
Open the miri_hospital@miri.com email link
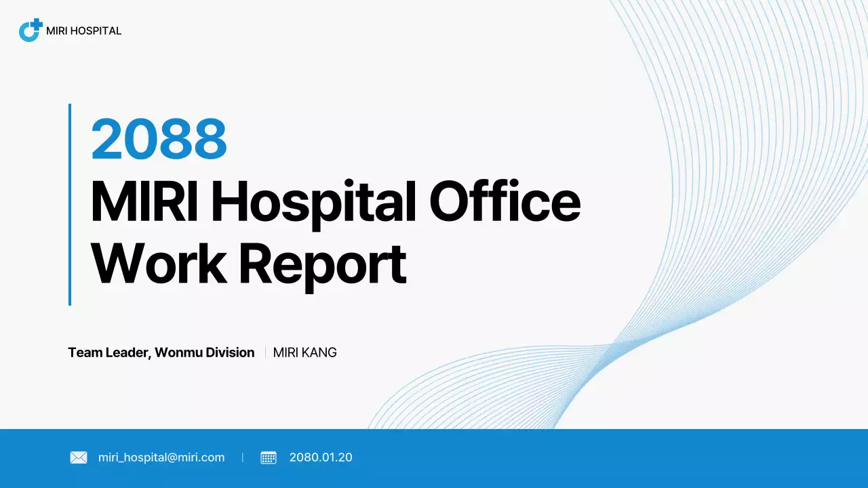pos(160,457)
